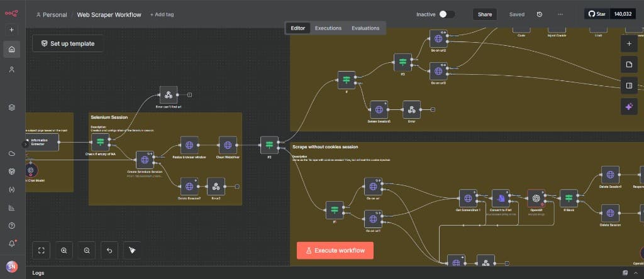Click the 140,032 star count
The image size is (644, 279).
click(x=623, y=14)
